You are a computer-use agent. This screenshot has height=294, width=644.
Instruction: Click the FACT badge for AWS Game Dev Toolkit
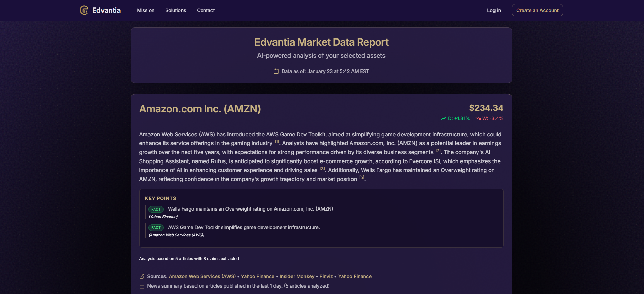156,227
